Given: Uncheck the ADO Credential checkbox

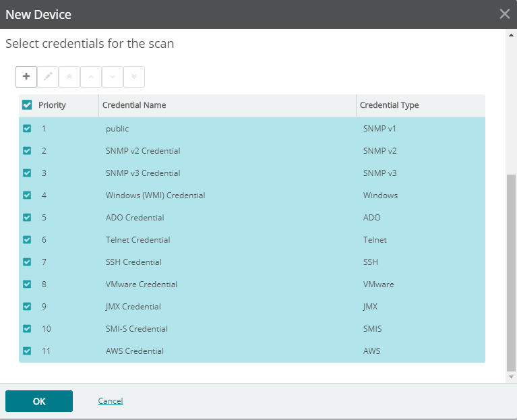Looking at the screenshot, I should (x=27, y=218).
